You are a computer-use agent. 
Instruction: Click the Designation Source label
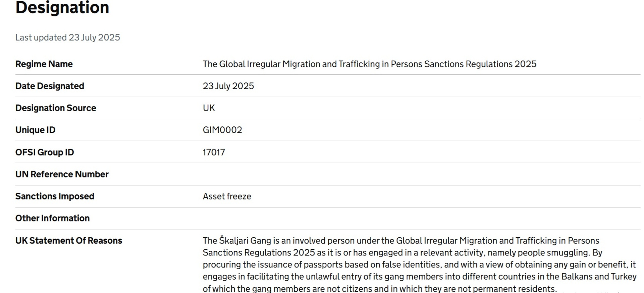[x=56, y=108]
